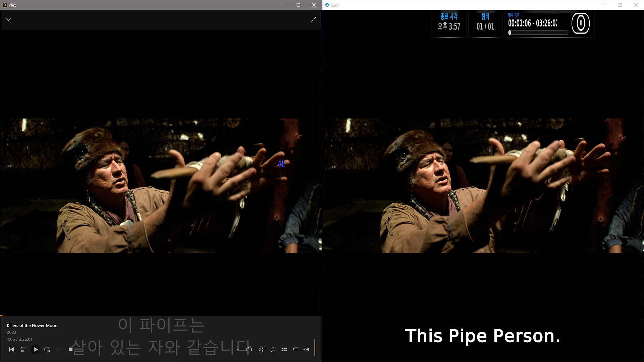Click the Kodi seek progress bar
Image resolution: width=644 pixels, height=362 pixels.
(x=538, y=33)
